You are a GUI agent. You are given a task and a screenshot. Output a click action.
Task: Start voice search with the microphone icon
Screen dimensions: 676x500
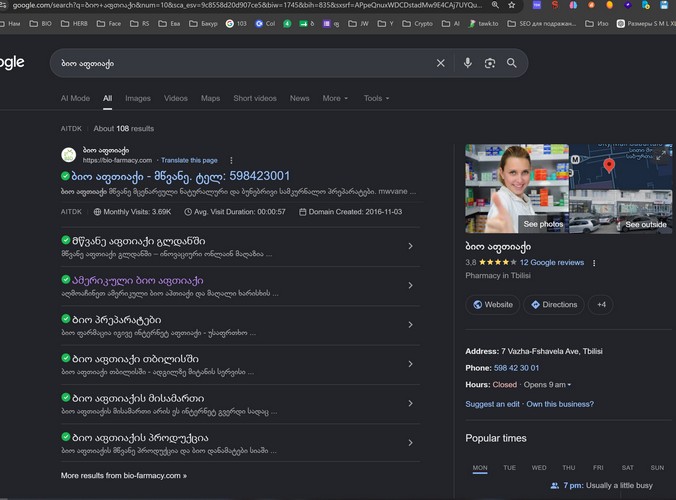pyautogui.click(x=467, y=63)
